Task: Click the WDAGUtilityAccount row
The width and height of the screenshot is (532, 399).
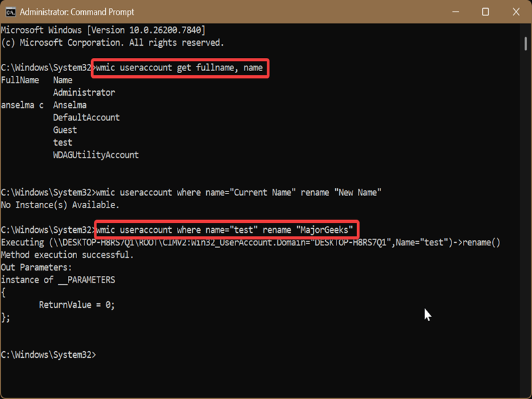Action: coord(96,155)
